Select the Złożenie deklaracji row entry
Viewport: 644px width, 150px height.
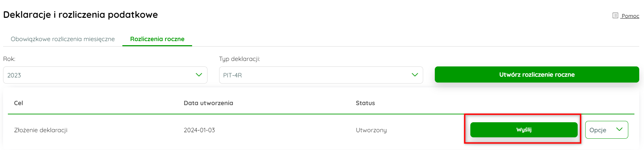pyautogui.click(x=41, y=130)
